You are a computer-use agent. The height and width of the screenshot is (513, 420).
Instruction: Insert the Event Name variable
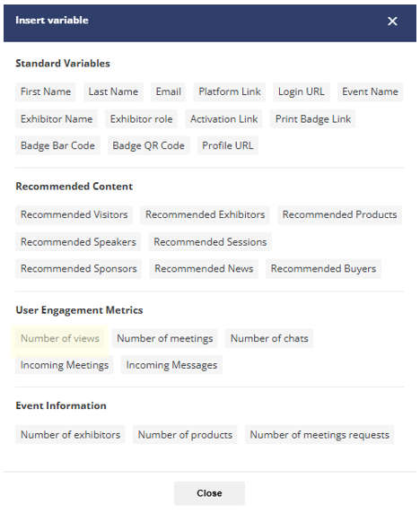tap(370, 92)
